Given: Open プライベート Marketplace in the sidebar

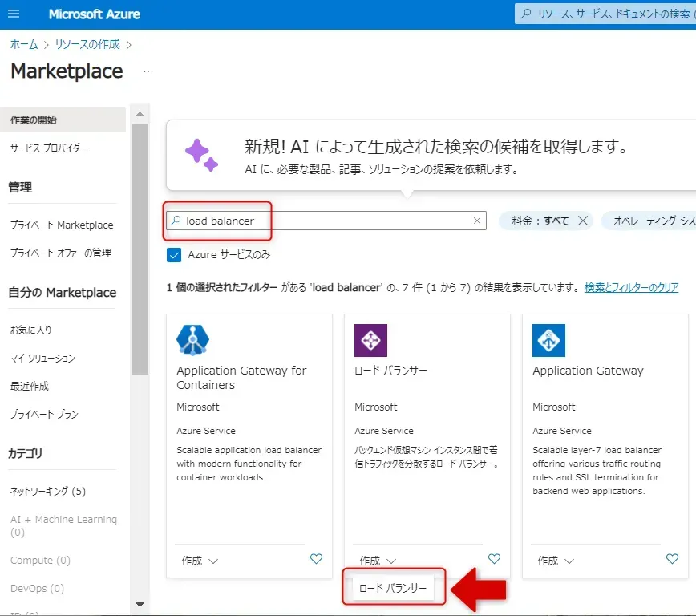Looking at the screenshot, I should pos(62,225).
